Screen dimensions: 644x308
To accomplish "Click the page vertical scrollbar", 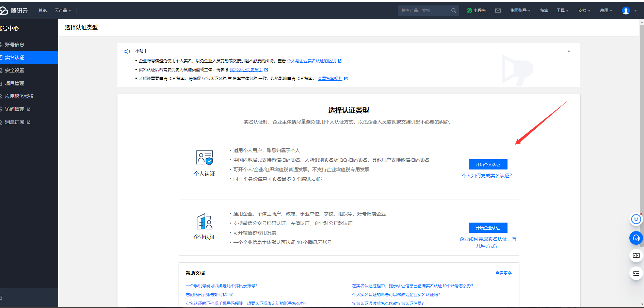I will (642, 135).
